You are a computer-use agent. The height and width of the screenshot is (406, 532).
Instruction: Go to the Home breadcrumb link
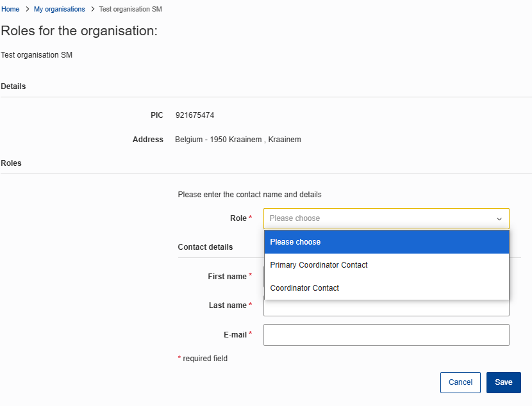coord(10,10)
